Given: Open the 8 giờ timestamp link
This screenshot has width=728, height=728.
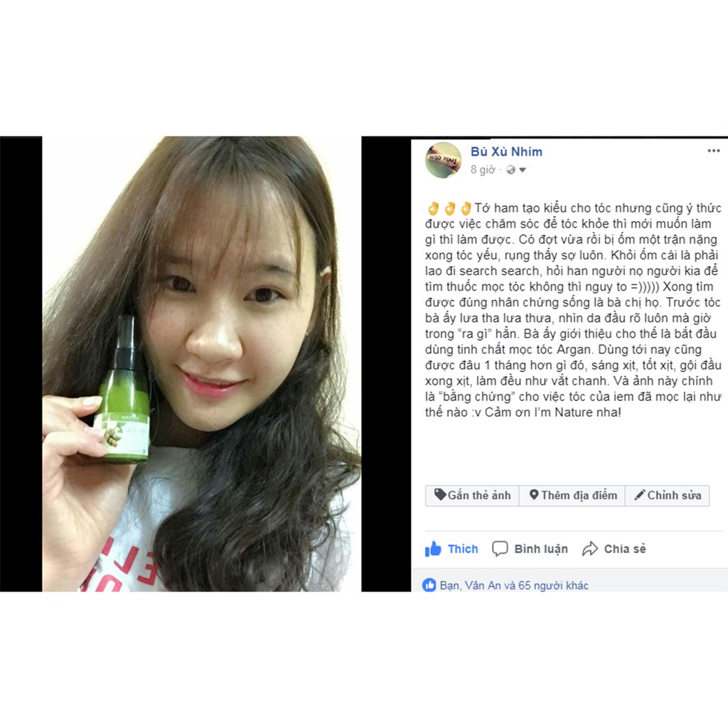Looking at the screenshot, I should tap(483, 170).
